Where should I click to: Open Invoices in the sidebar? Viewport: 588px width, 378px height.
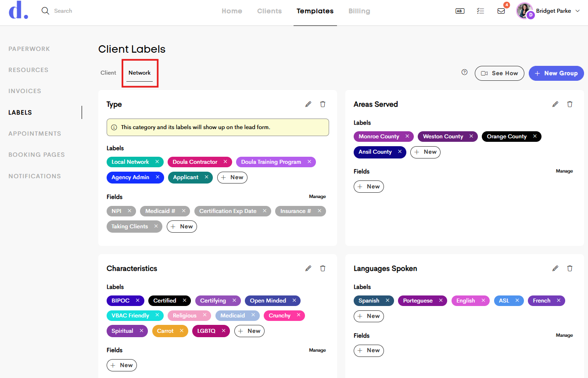pyautogui.click(x=25, y=91)
